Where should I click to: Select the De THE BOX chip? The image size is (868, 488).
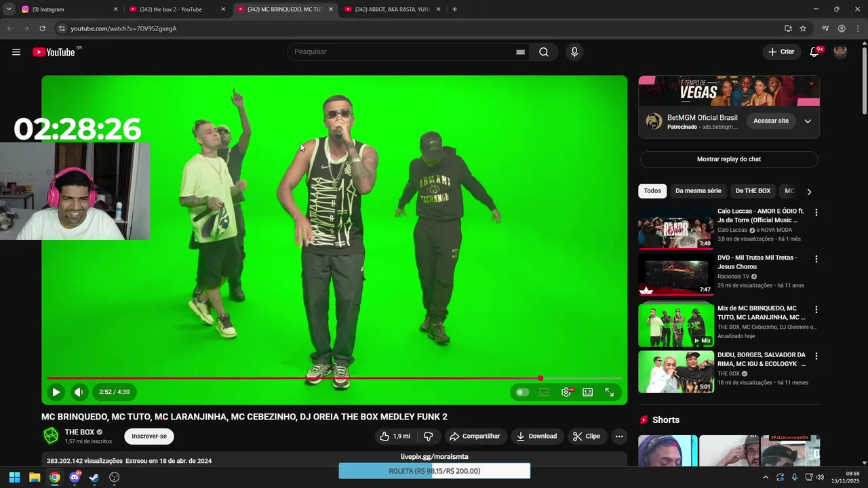click(x=753, y=191)
